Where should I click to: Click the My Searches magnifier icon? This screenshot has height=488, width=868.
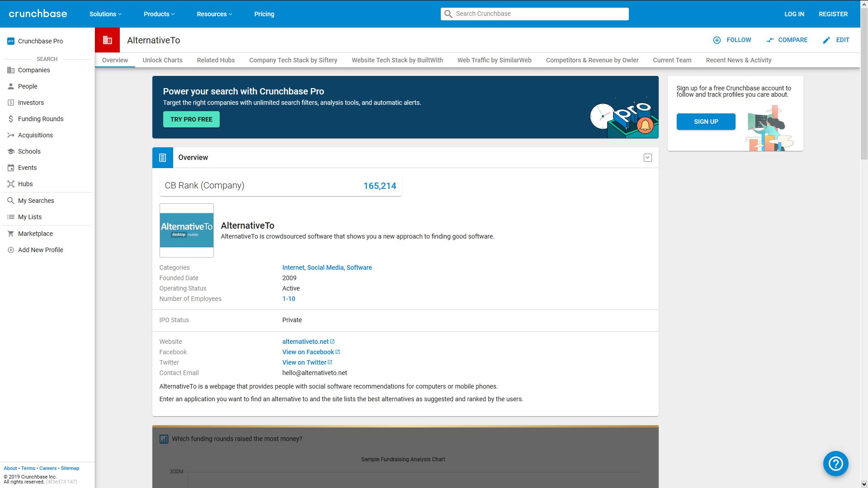[11, 201]
